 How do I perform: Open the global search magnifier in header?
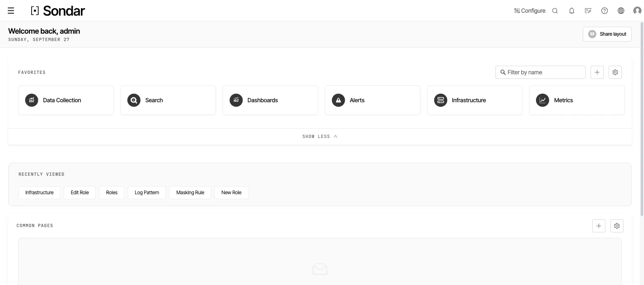click(555, 11)
